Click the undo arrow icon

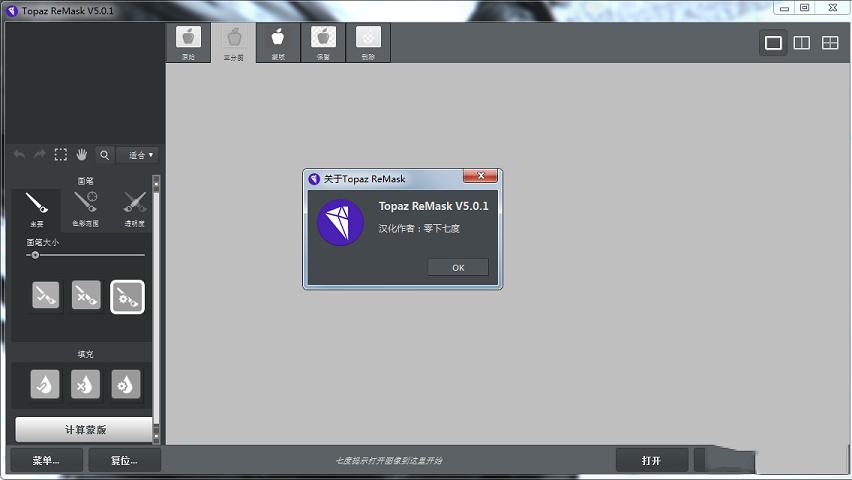point(19,155)
